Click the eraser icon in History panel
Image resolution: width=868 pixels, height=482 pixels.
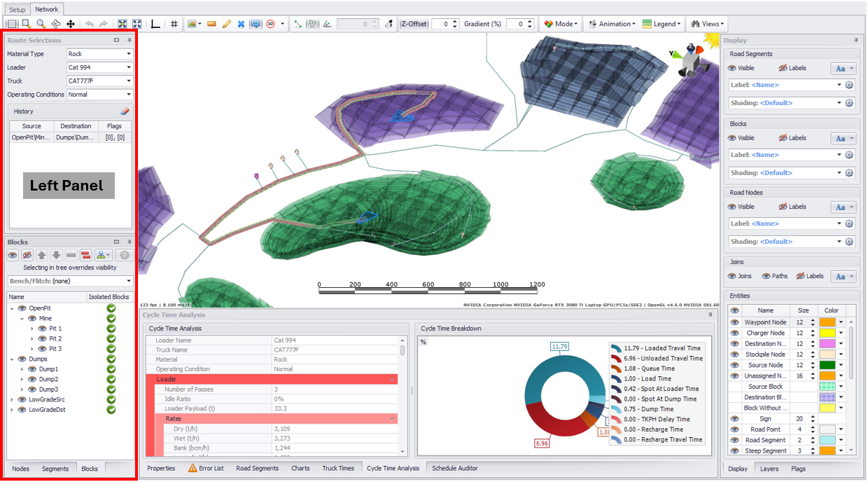click(125, 111)
